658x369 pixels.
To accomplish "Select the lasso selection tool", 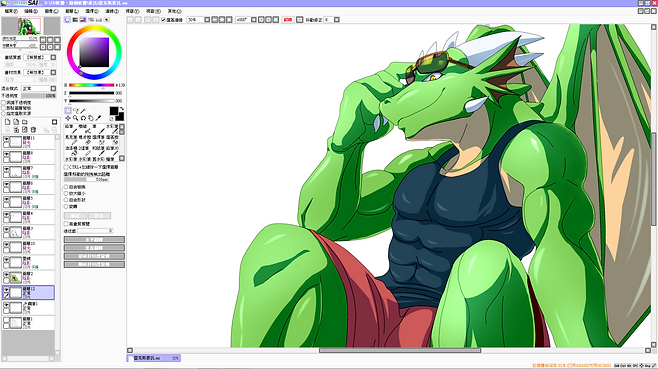I will pyautogui.click(x=76, y=111).
